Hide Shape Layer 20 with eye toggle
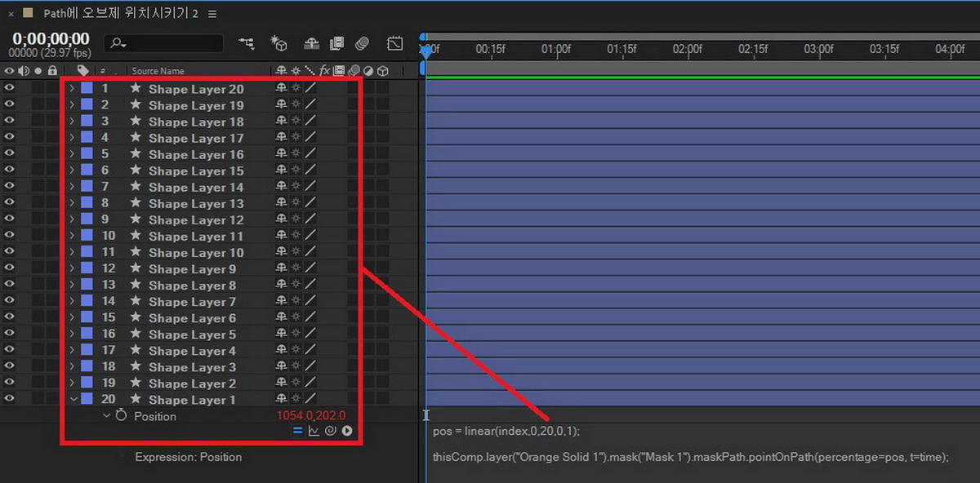The height and width of the screenshot is (483, 980). [x=10, y=88]
